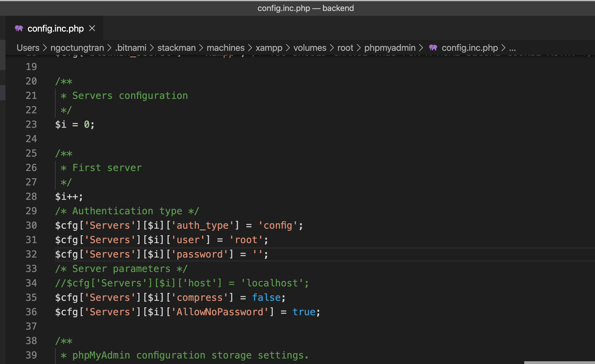Open the .bitnami breadcrumb folder
The width and height of the screenshot is (595, 364).
(131, 48)
